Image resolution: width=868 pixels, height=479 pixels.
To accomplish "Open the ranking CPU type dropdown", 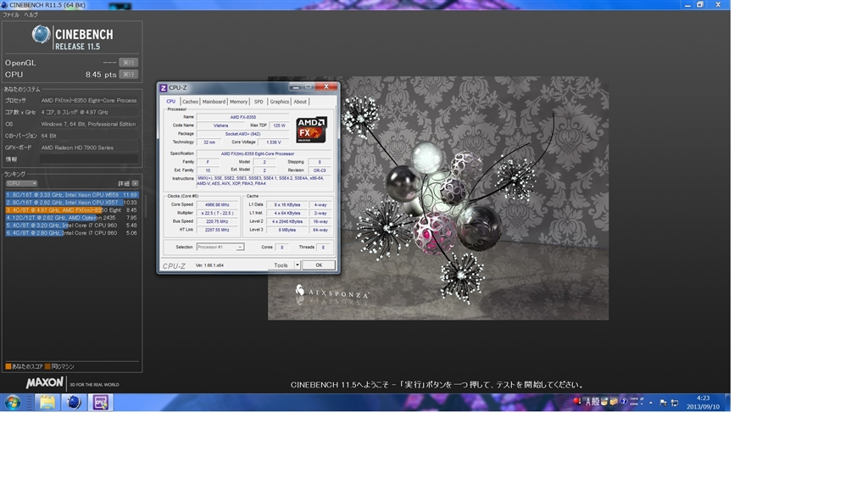I will pos(21,183).
